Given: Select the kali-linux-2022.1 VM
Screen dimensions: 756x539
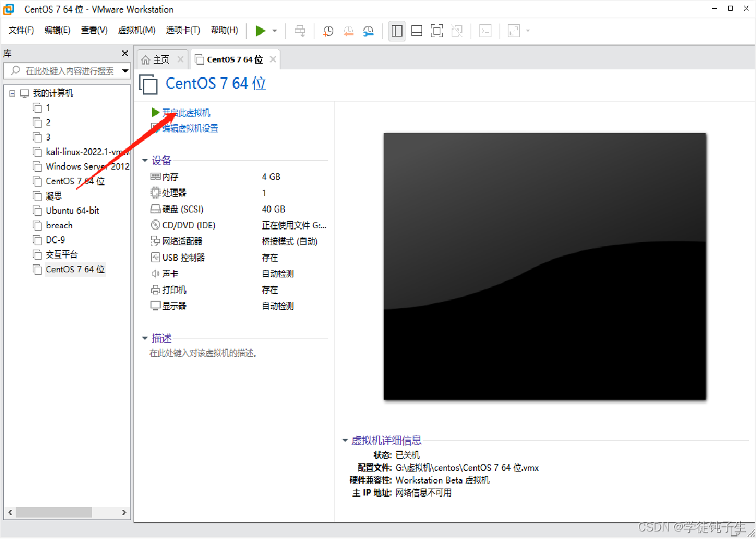Looking at the screenshot, I should point(81,152).
